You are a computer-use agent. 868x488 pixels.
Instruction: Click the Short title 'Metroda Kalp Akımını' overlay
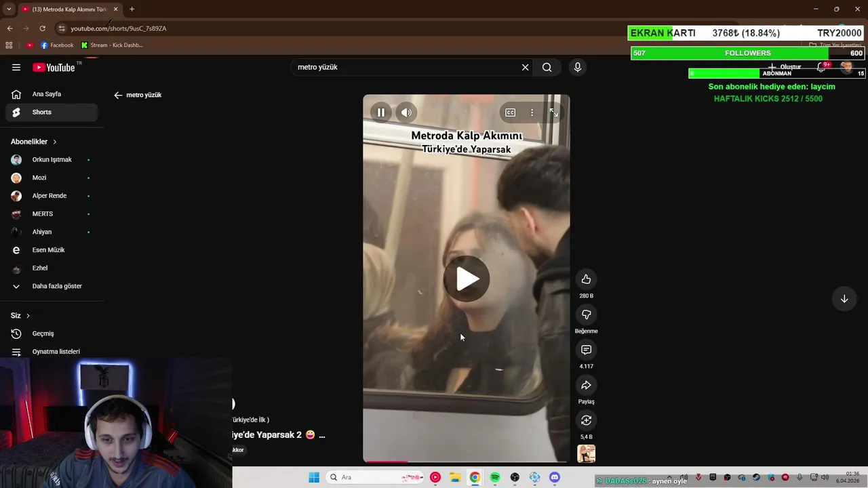pos(467,142)
